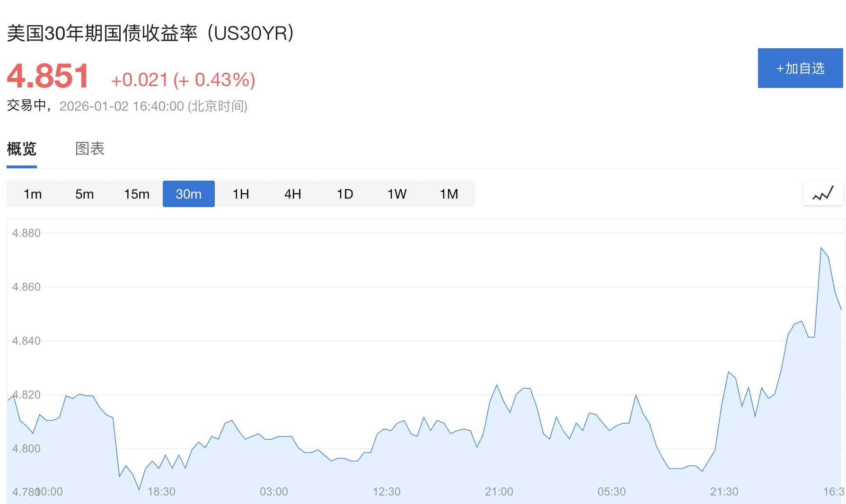This screenshot has width=846, height=504.
Task: Select the 30m interval button
Action: 189,194
